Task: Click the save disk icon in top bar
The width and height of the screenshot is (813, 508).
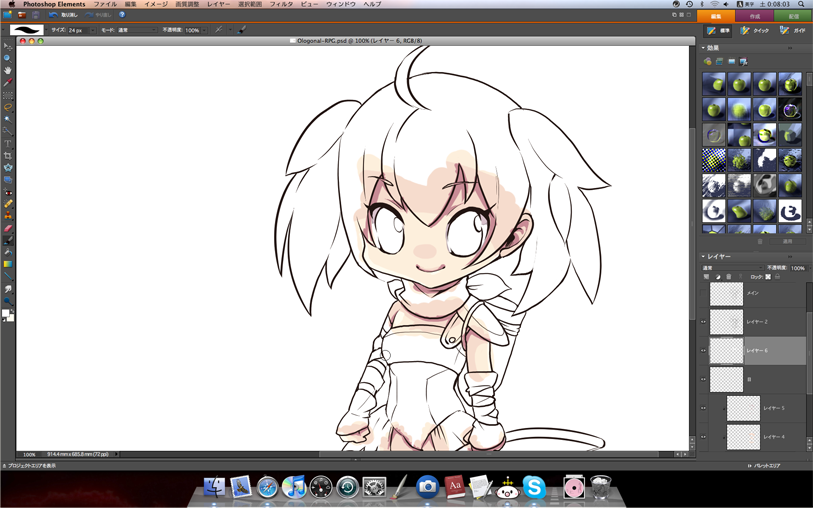Action: [x=36, y=15]
